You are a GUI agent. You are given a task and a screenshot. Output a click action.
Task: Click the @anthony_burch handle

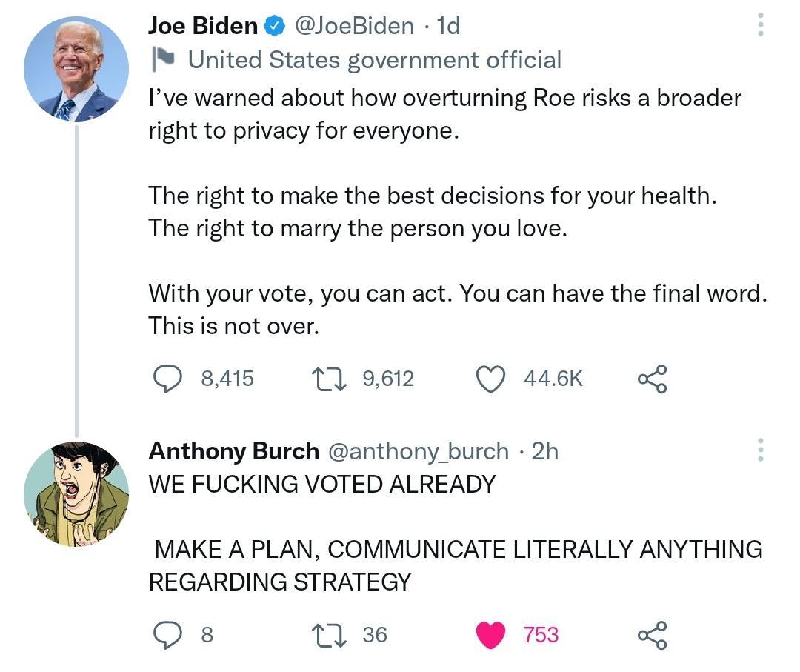[416, 450]
